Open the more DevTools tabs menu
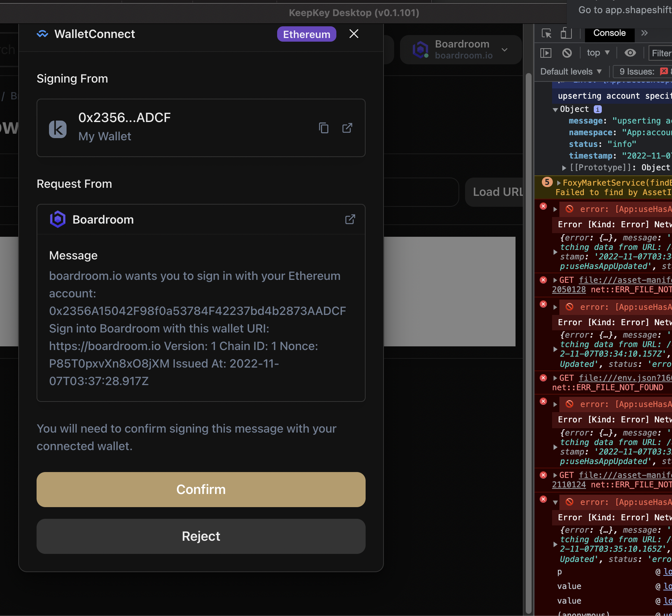This screenshot has height=616, width=672. click(x=644, y=33)
